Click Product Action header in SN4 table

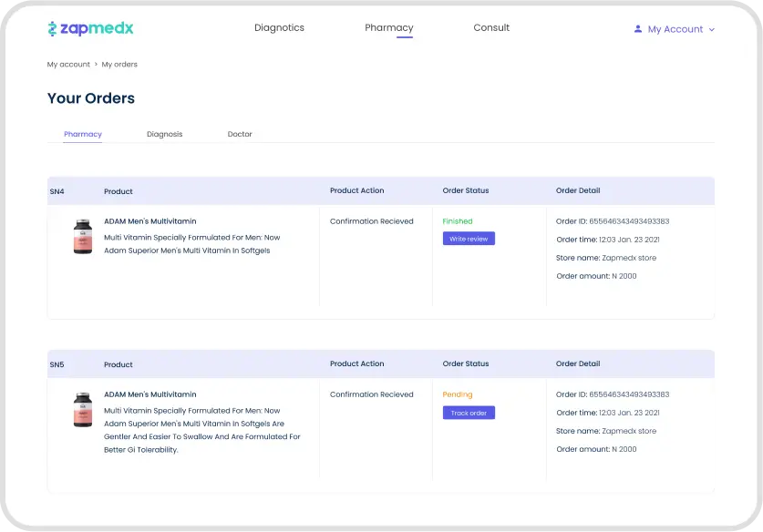pos(356,190)
